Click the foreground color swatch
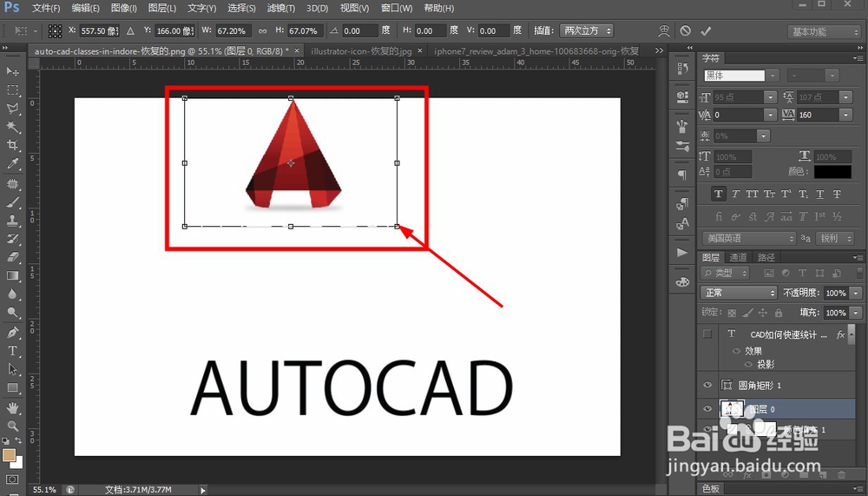Screen dimensions: 868x496 point(9,455)
